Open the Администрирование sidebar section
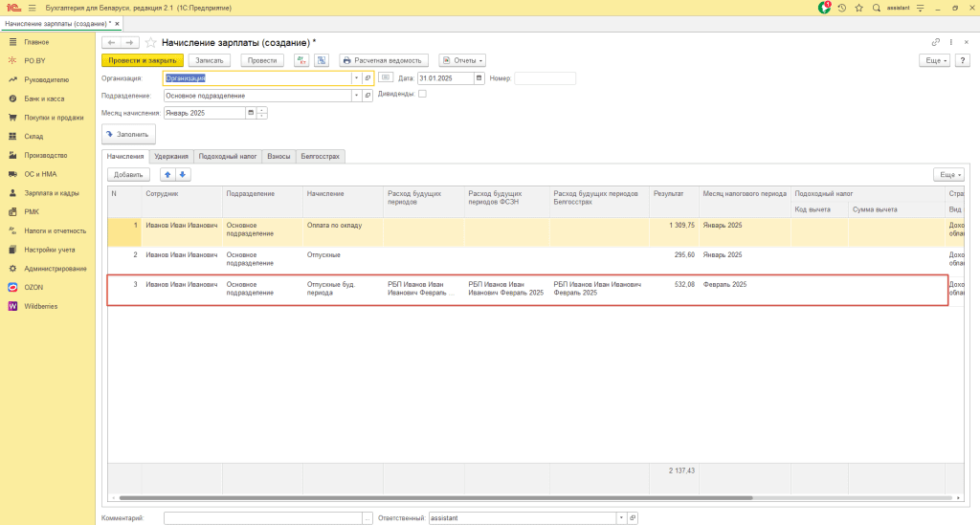980x525 pixels. (55, 269)
